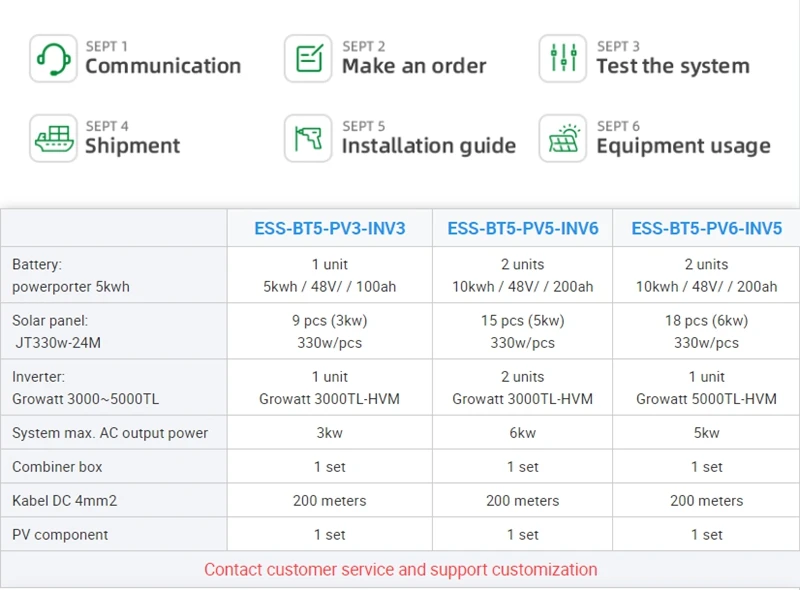Click 200 meters in the PV6-INV5 column

706,501
